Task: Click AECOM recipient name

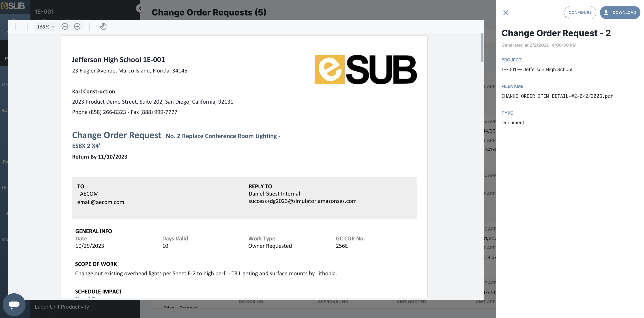Action: click(89, 194)
